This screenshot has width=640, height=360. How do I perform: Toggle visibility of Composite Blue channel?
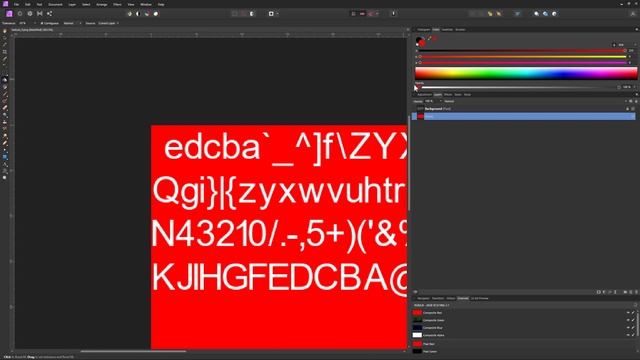point(628,327)
